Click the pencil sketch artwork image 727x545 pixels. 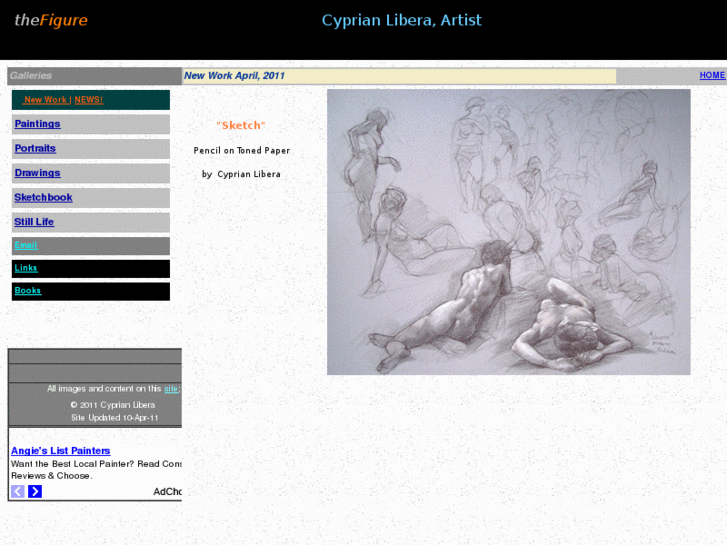pyautogui.click(x=509, y=232)
